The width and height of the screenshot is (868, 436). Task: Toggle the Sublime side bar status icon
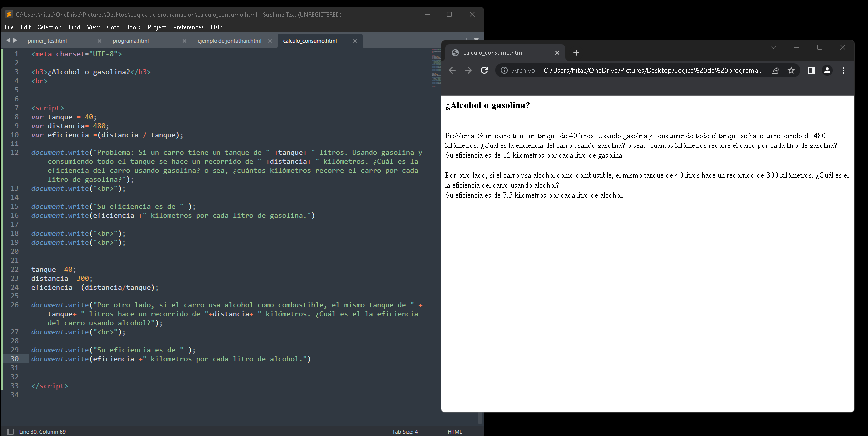(10, 432)
